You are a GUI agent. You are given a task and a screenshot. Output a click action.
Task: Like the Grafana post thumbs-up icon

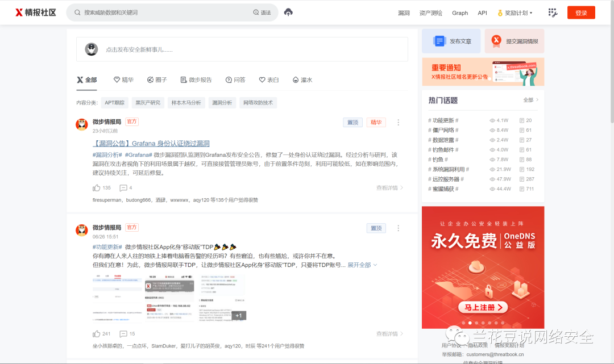(x=96, y=187)
